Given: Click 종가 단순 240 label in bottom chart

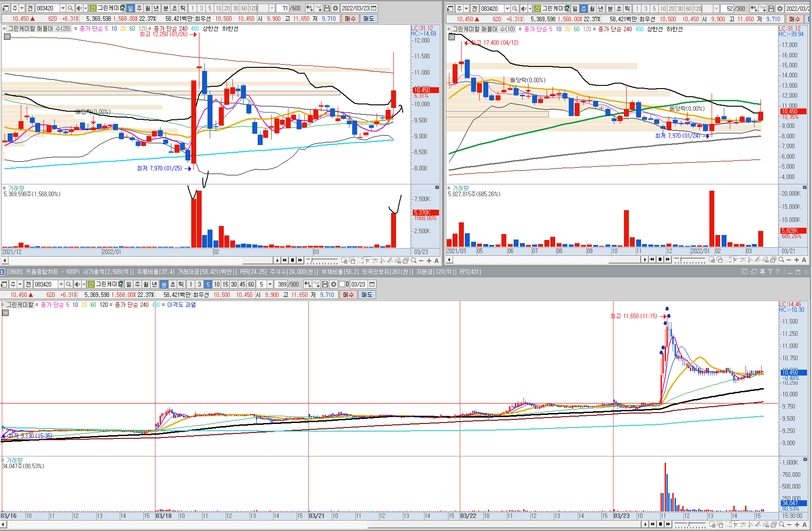Looking at the screenshot, I should click(x=132, y=305).
